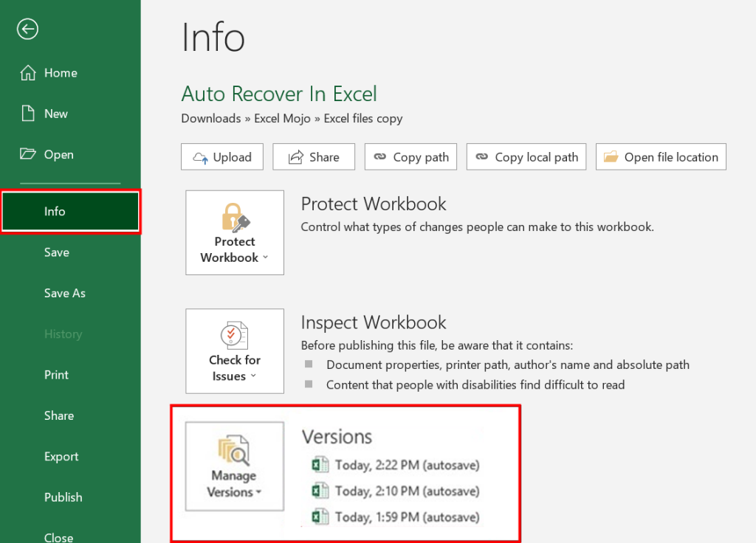Click the chain link icon on Copy path
Image resolution: width=756 pixels, height=543 pixels.
[x=380, y=156]
